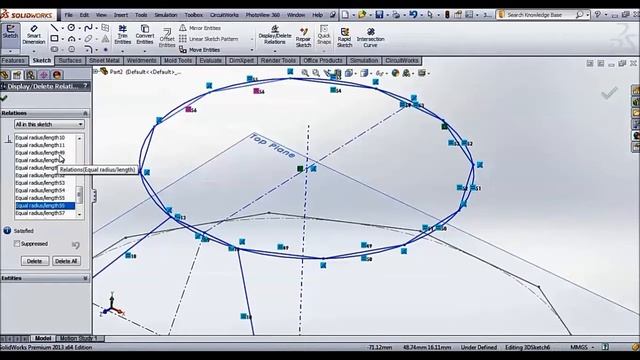Collapse the Relations section
This screenshot has width=640, height=360.
[x=85, y=113]
